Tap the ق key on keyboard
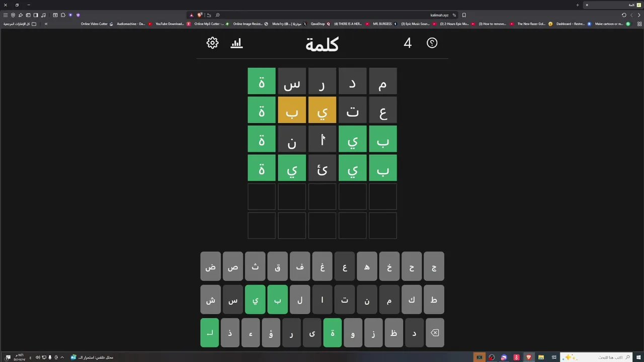 click(277, 266)
